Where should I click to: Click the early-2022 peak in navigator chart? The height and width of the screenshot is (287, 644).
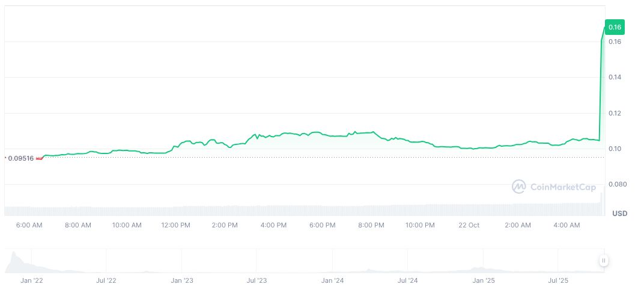pos(15,256)
